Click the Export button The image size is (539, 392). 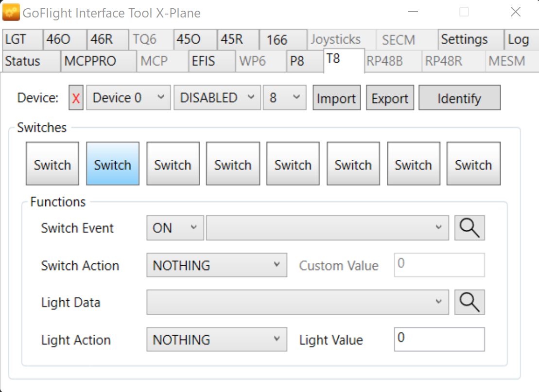coord(390,98)
